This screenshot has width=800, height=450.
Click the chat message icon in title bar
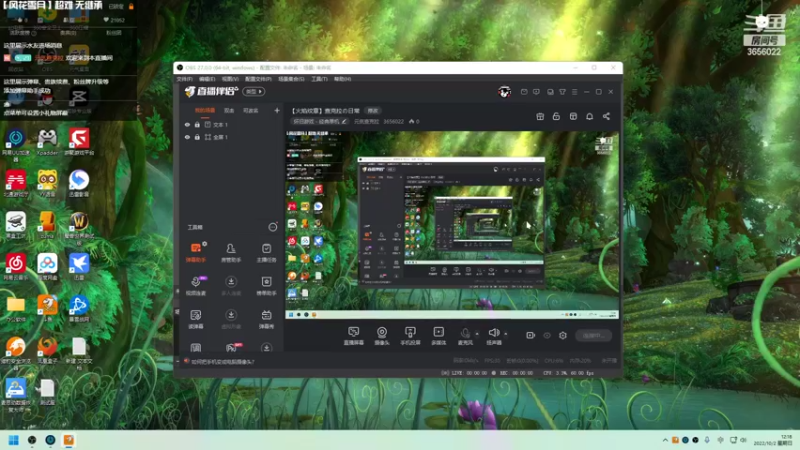pos(536,92)
